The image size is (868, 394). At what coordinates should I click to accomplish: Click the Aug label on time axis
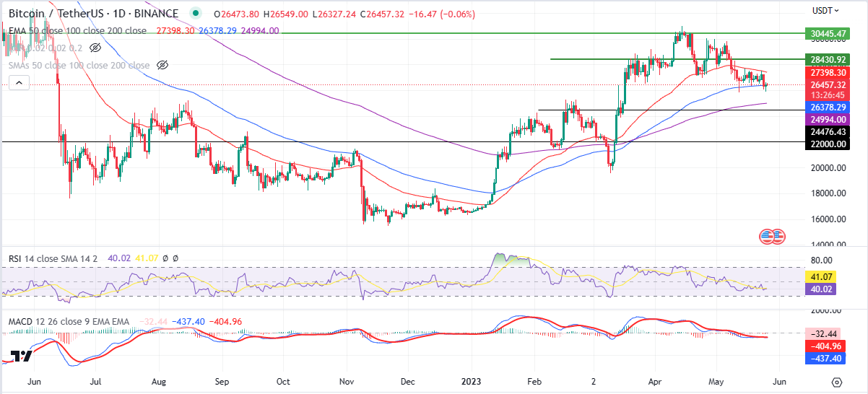160,381
